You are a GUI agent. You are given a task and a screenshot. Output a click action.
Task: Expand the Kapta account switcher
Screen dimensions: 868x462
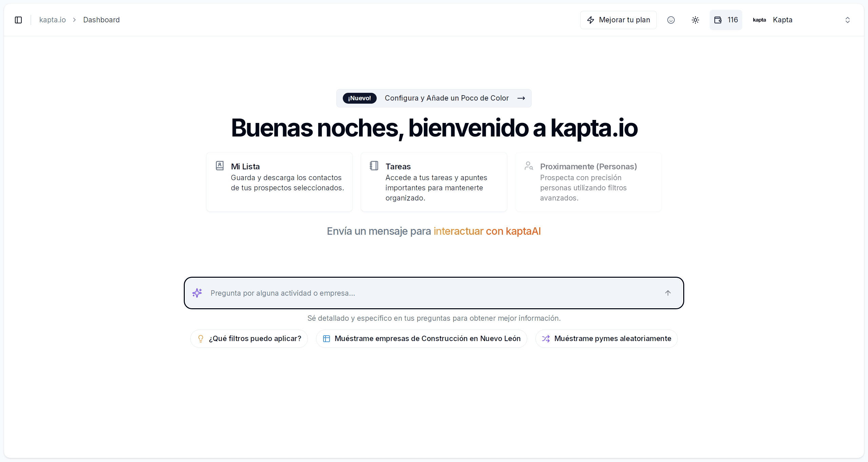(x=802, y=20)
